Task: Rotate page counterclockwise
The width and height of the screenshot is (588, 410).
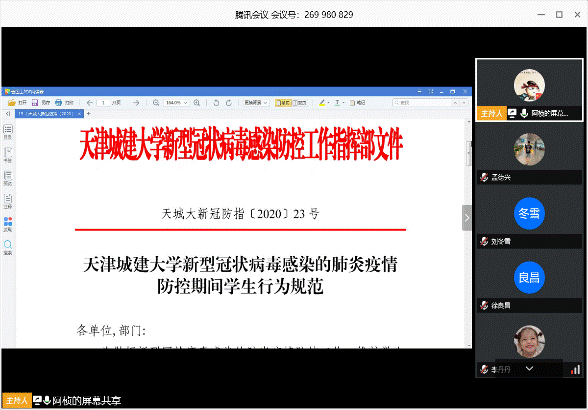Action: point(216,102)
